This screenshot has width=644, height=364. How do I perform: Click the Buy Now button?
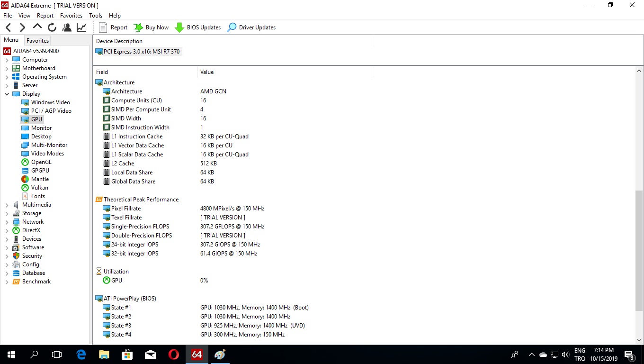151,27
